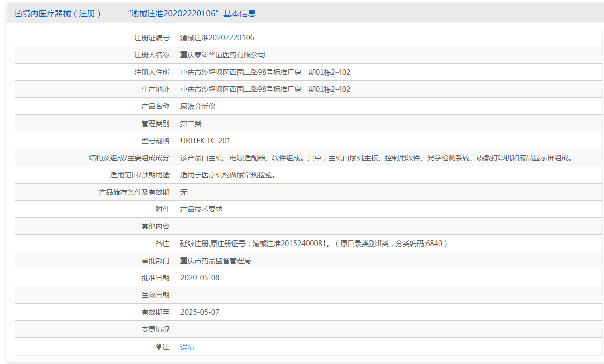Click management category value 第二类
Viewport: 604px width, 364px height.
191,124
